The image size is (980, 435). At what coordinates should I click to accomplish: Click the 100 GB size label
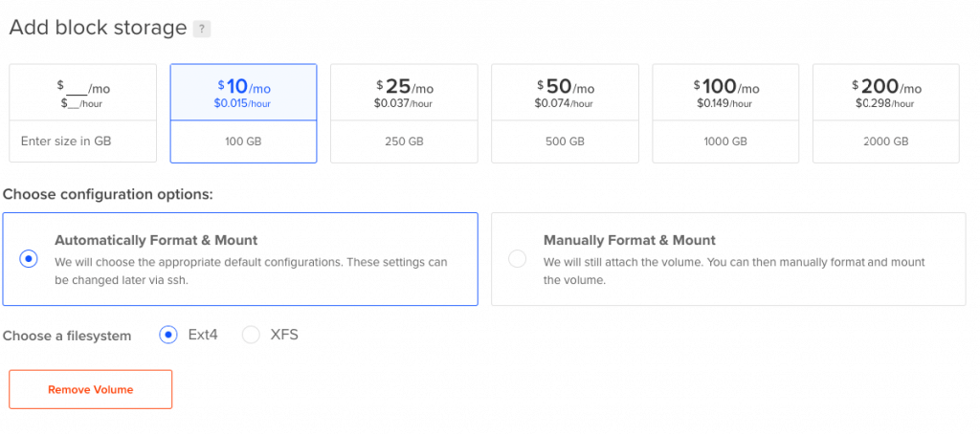tap(243, 141)
